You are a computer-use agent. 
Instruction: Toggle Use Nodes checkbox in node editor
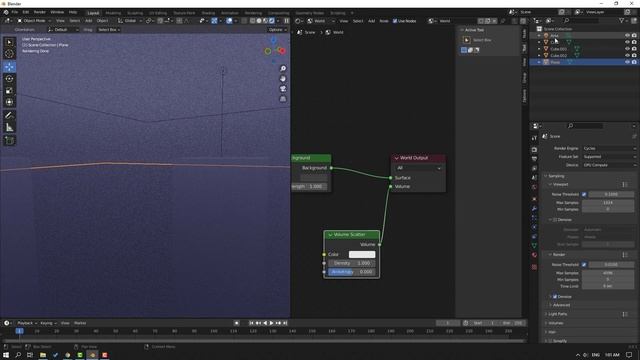click(395, 21)
